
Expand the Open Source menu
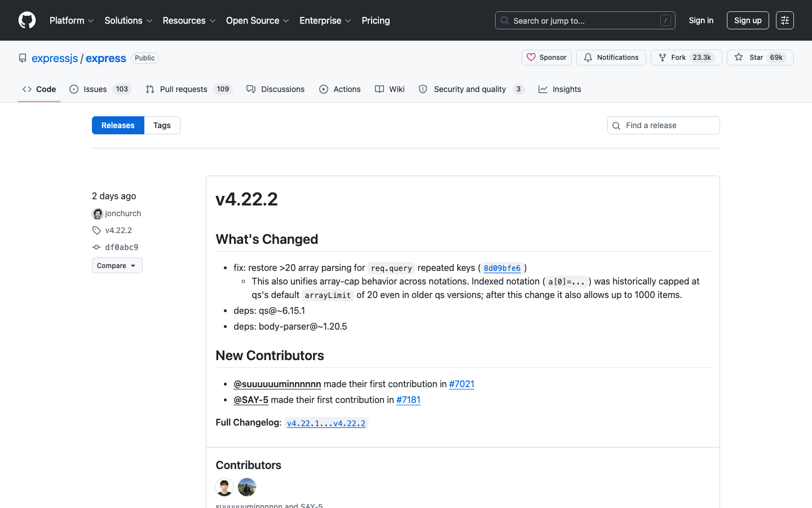point(258,20)
